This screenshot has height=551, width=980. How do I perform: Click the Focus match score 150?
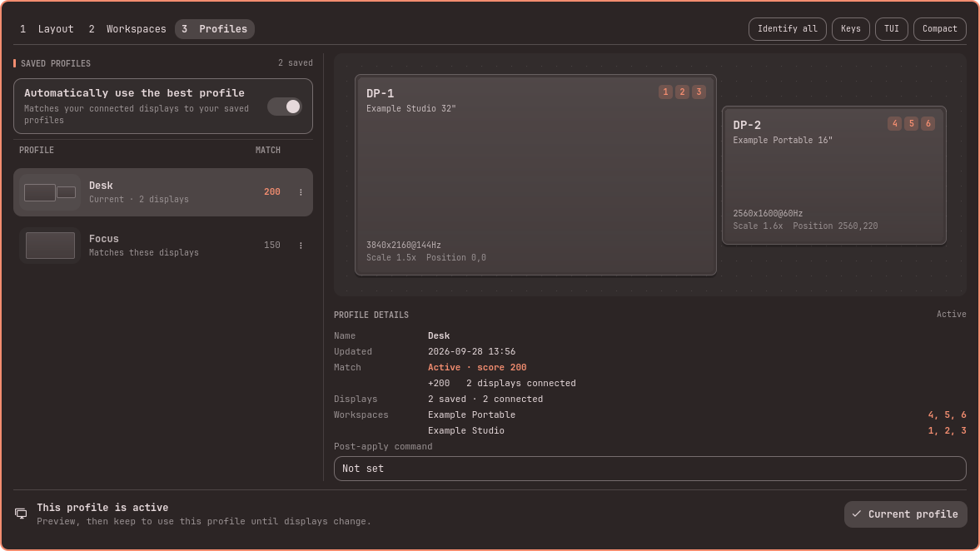point(272,245)
